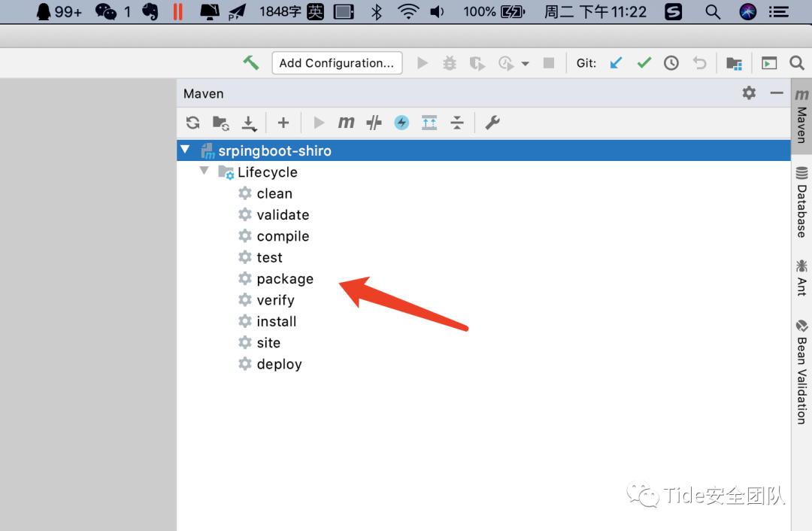The height and width of the screenshot is (531, 812).
Task: Click the Git Rollback undo icon
Action: 700,63
